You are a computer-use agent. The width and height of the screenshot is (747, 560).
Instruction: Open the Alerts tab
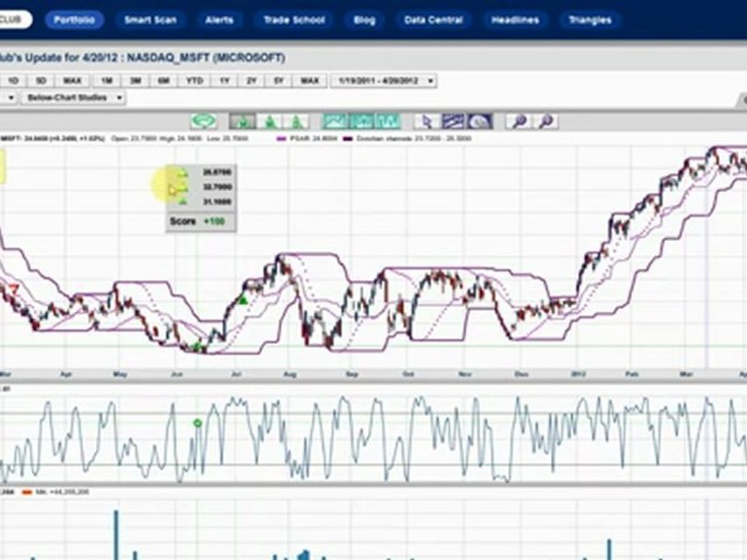219,20
